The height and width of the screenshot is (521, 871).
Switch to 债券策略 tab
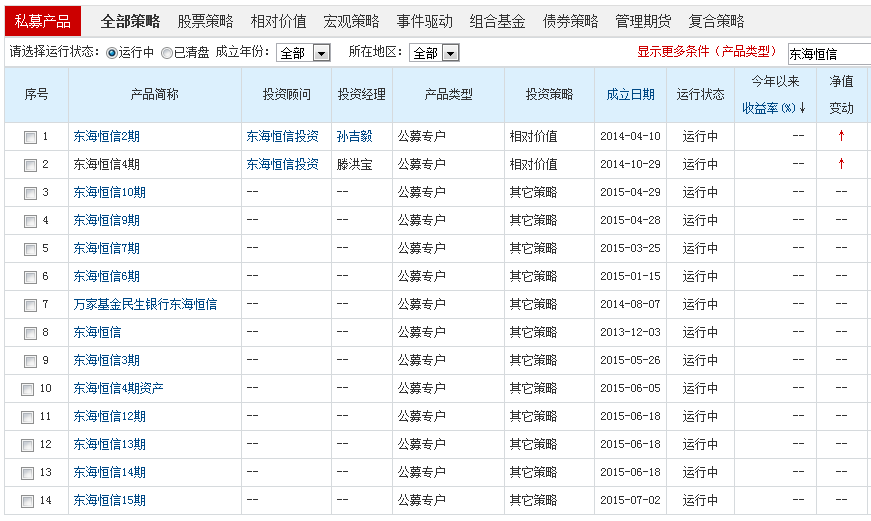pos(570,21)
